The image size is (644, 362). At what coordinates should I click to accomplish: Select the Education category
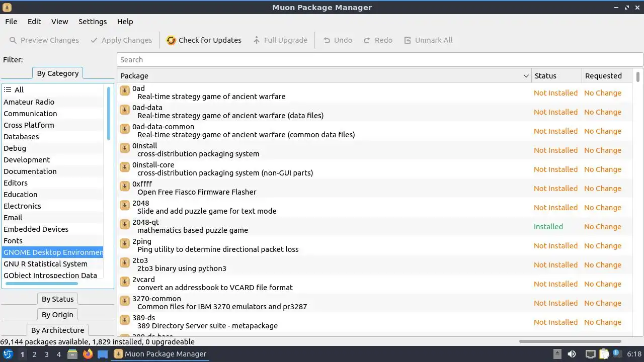53,195
